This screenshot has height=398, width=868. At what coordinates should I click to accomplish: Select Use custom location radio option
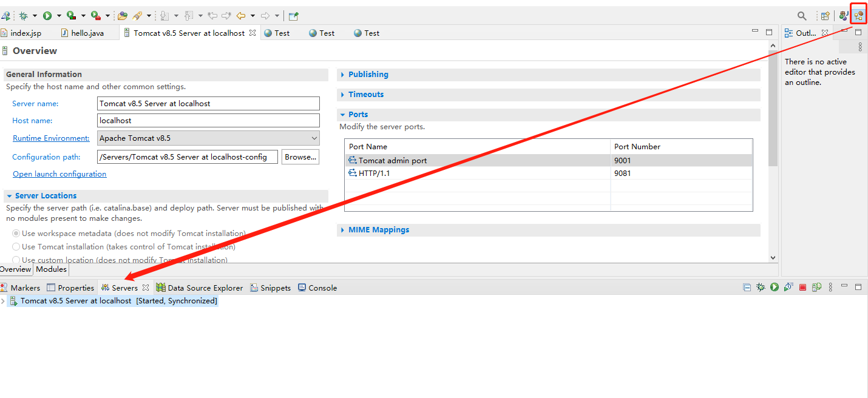[16, 260]
